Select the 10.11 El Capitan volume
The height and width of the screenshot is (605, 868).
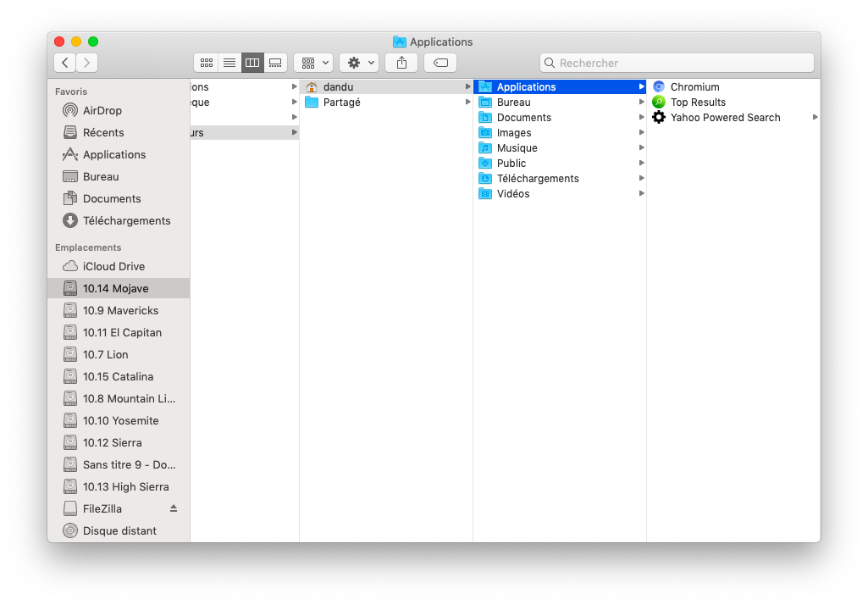pyautogui.click(x=119, y=332)
